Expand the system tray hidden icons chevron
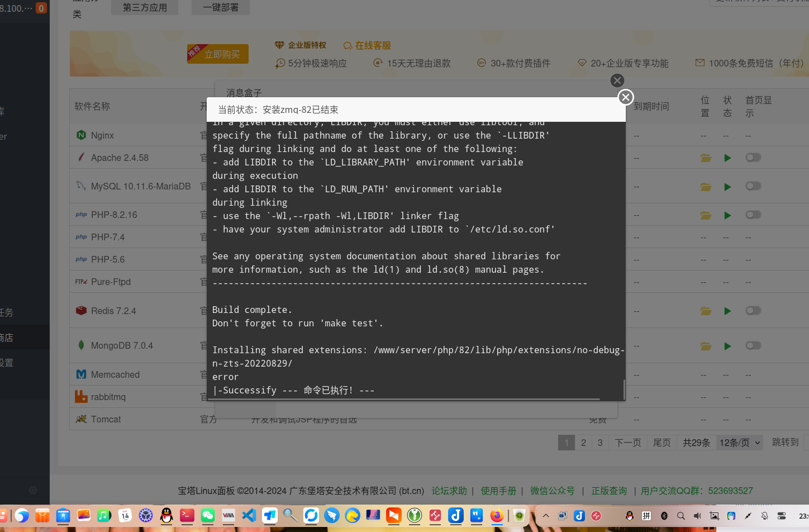 546,516
